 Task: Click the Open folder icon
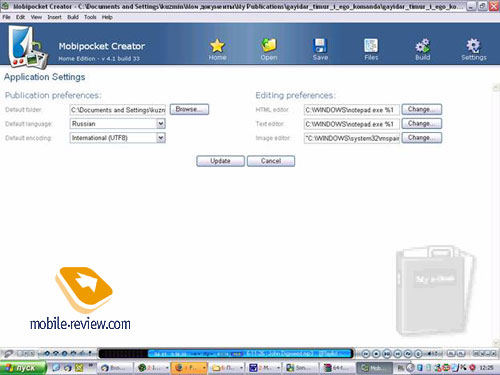[x=269, y=46]
